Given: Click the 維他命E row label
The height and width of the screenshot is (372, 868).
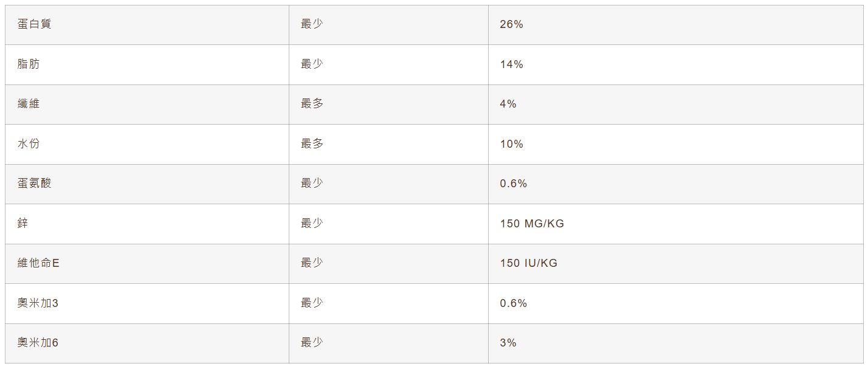Looking at the screenshot, I should [38, 263].
